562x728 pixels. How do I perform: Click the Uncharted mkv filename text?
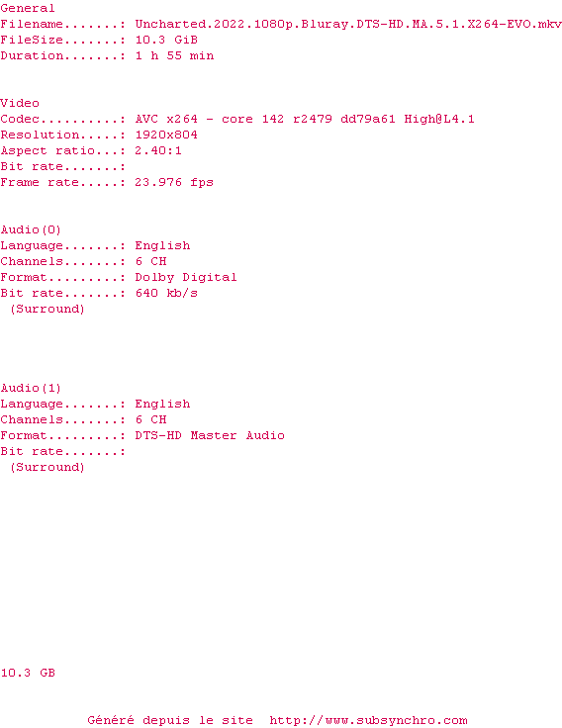coord(348,24)
